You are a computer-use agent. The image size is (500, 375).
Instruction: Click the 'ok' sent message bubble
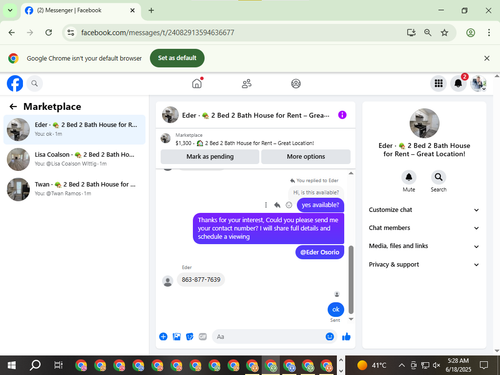pyautogui.click(x=335, y=310)
